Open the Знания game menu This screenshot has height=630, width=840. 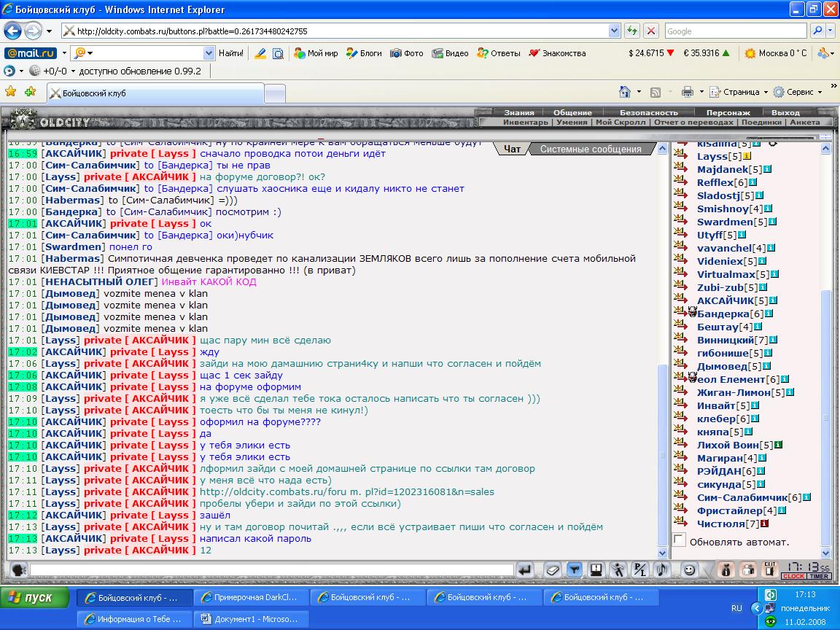(518, 112)
